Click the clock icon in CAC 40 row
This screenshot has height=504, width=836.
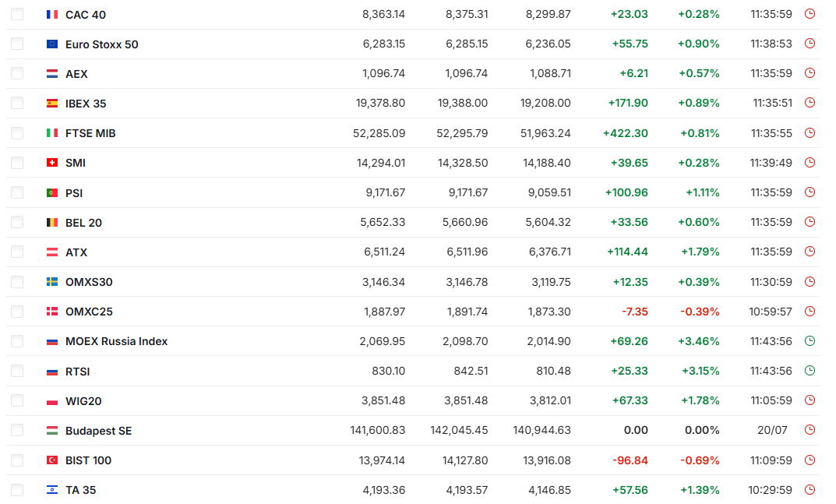pos(810,14)
